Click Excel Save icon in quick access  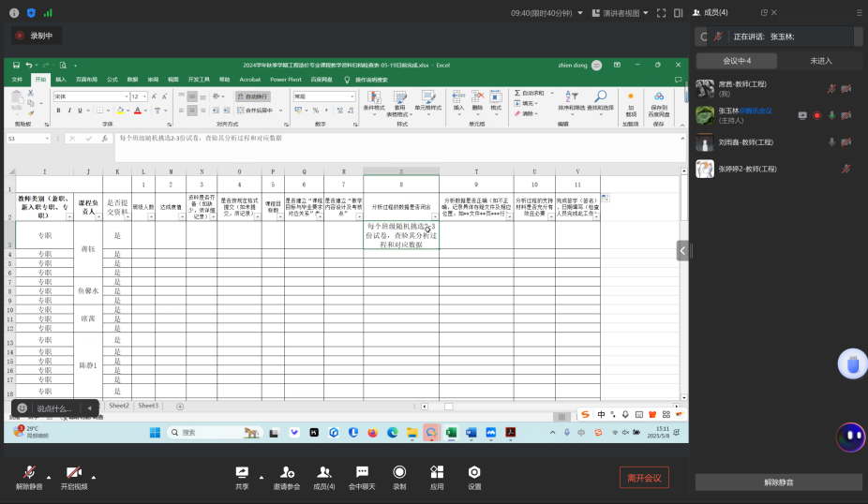[16, 66]
